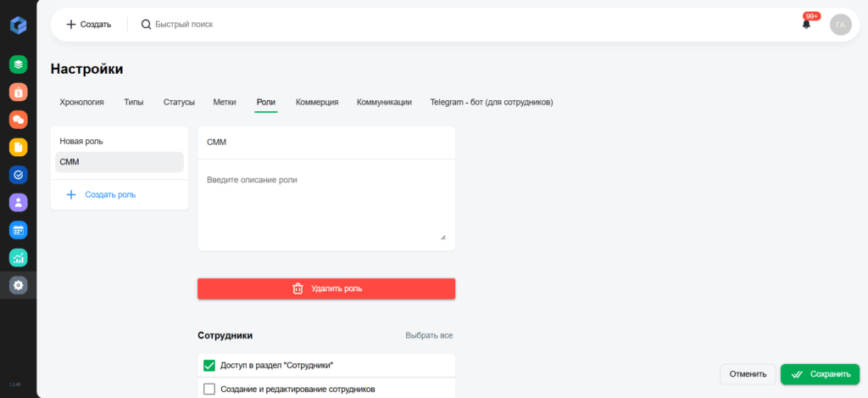Click the notification bell icon
868x398 pixels.
click(x=806, y=25)
